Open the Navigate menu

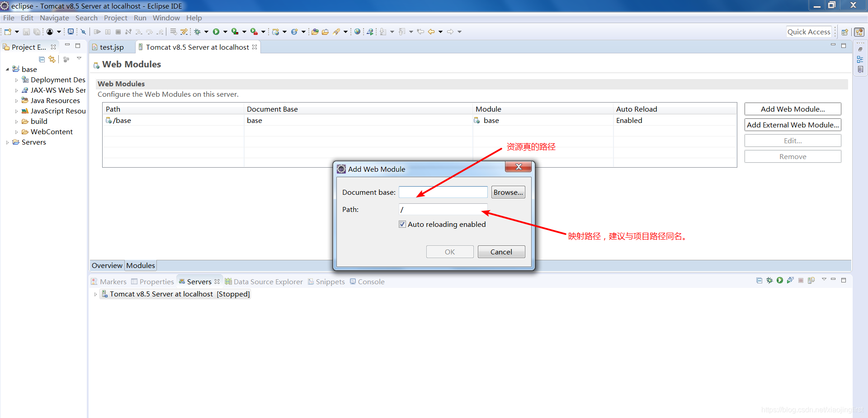point(54,18)
